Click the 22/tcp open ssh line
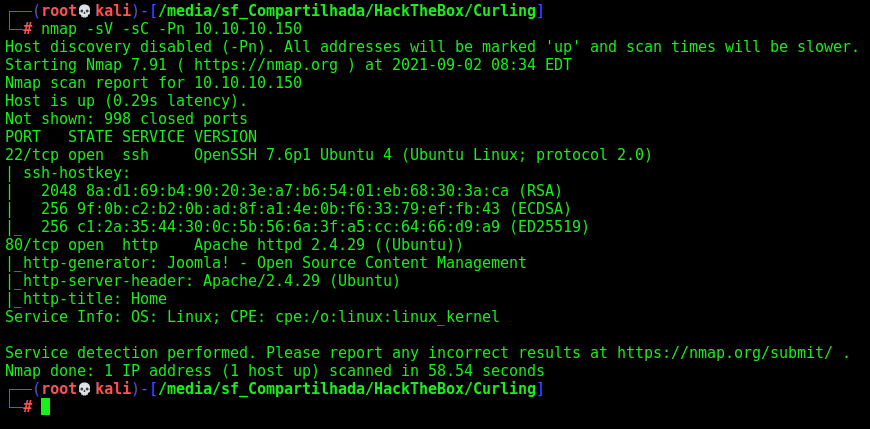This screenshot has height=429, width=870. 328,155
